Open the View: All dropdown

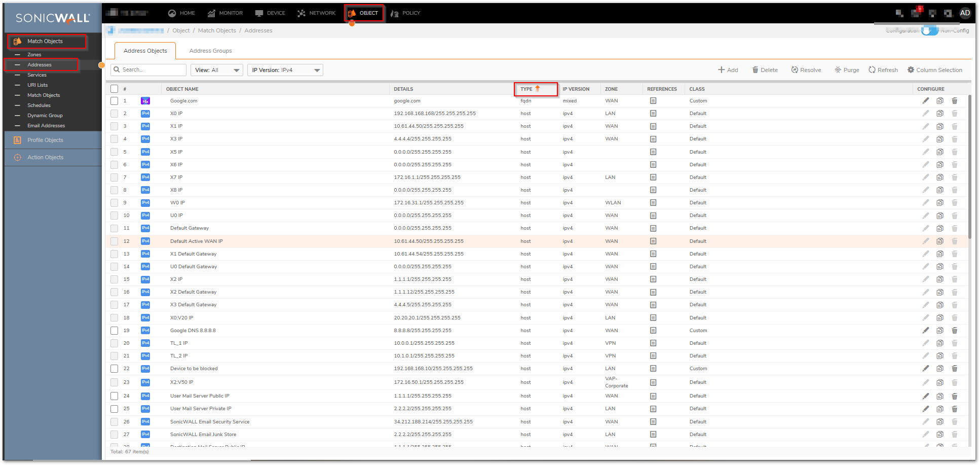[x=216, y=70]
